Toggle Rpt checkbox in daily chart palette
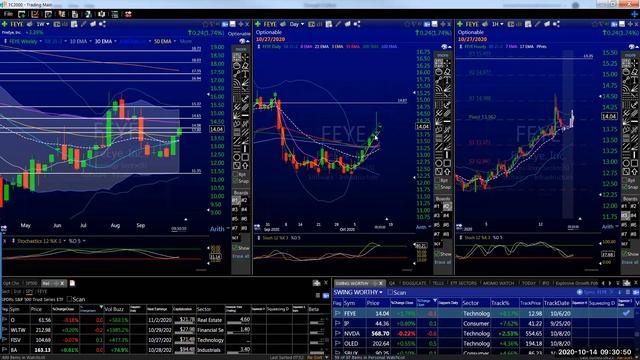 pos(437,180)
